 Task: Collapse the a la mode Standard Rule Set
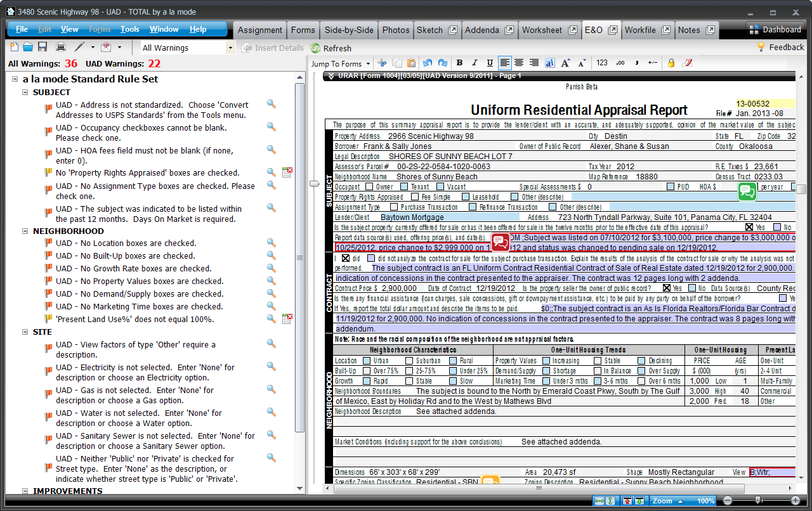[15, 79]
